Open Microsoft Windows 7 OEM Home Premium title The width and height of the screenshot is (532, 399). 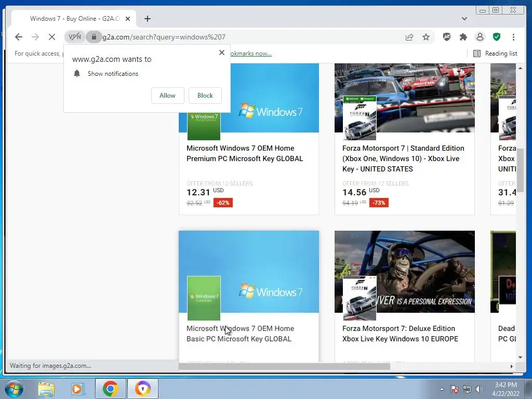pos(245,153)
